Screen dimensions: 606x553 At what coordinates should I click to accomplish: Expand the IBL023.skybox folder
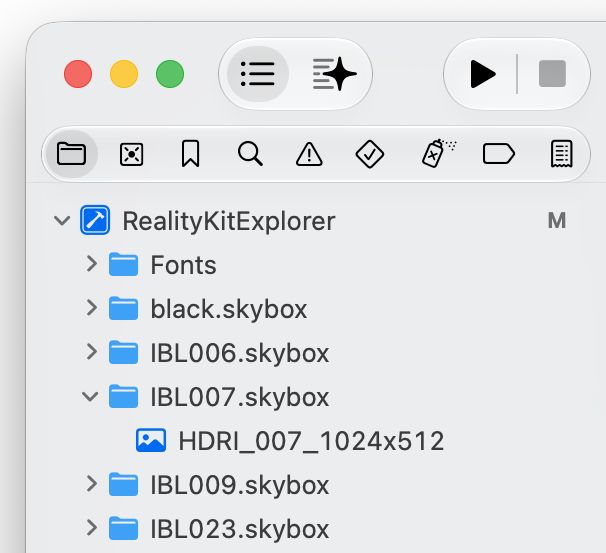pyautogui.click(x=92, y=527)
